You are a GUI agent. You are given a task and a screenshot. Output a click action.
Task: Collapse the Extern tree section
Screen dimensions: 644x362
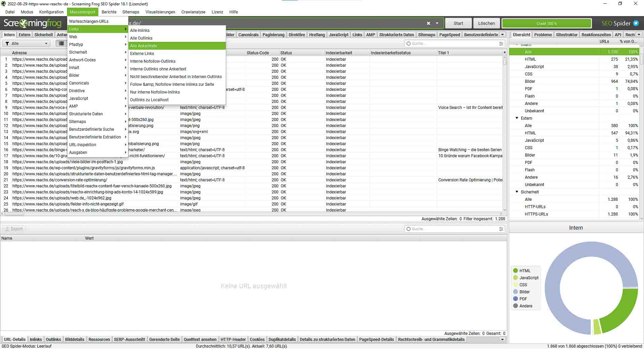point(517,118)
